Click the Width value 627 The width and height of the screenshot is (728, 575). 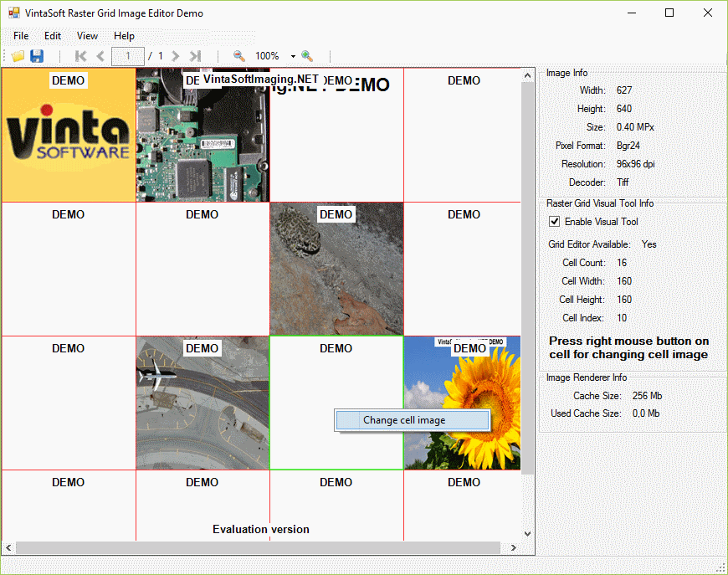tap(624, 90)
